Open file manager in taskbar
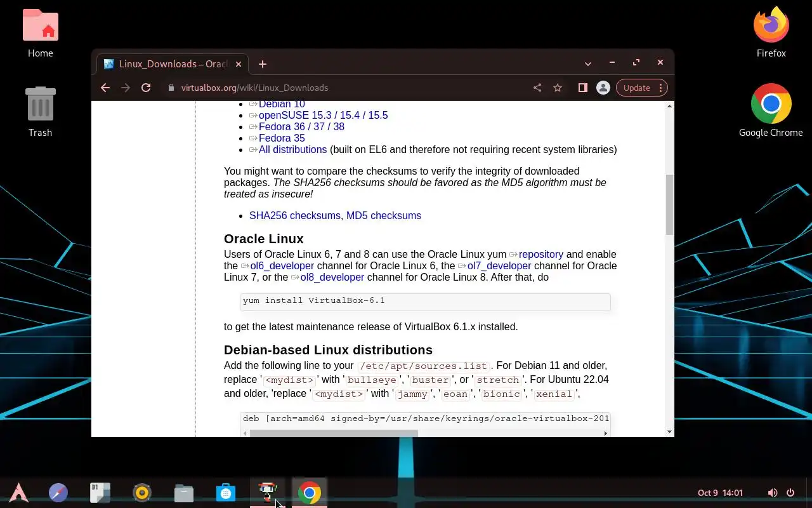This screenshot has height=508, width=812. tap(184, 492)
